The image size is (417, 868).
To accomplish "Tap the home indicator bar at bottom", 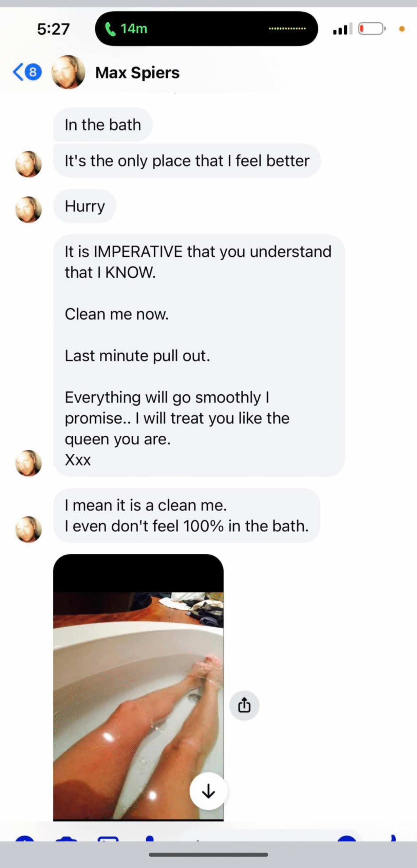I will point(208,855).
